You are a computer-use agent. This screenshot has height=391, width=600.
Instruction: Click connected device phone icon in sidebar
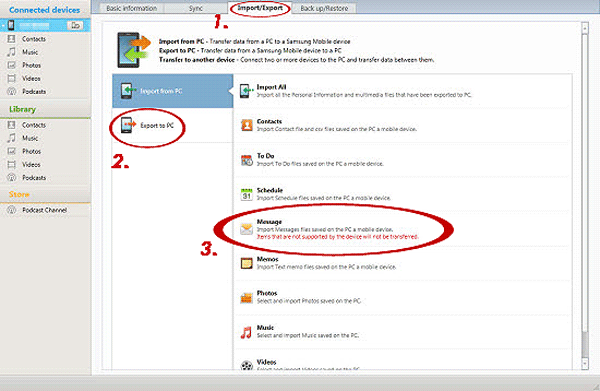(x=11, y=25)
